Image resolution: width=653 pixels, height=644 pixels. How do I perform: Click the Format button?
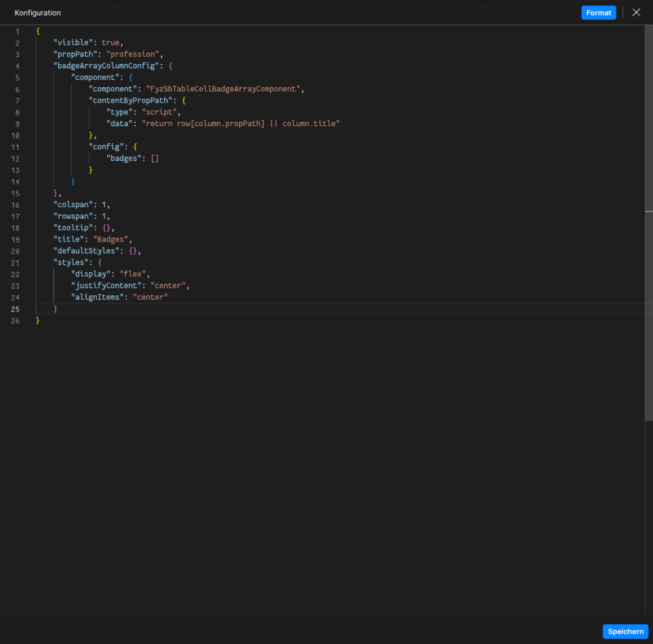point(598,12)
